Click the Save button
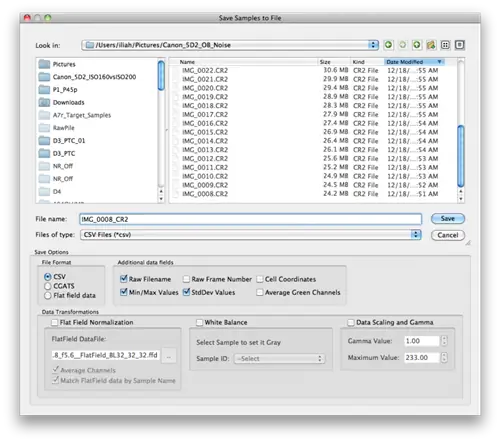Screen dimensions: 500x442 pos(448,219)
